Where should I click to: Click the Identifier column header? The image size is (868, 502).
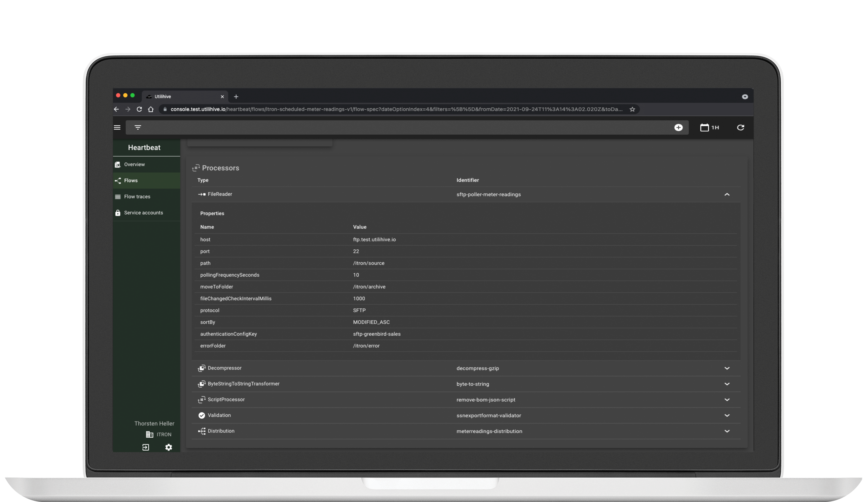(468, 180)
